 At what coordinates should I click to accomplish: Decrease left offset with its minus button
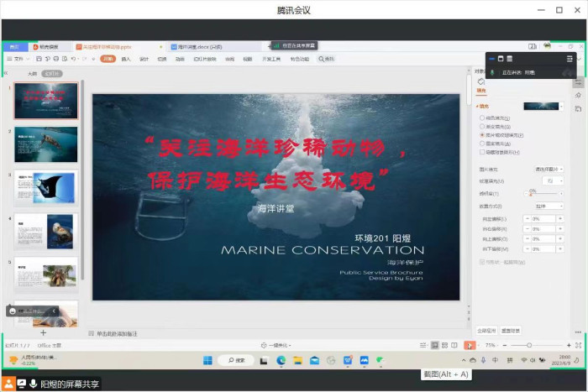pyautogui.click(x=528, y=219)
